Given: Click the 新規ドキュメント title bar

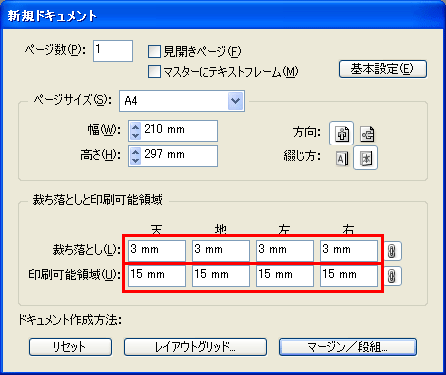Looking at the screenshot, I should click(223, 15).
